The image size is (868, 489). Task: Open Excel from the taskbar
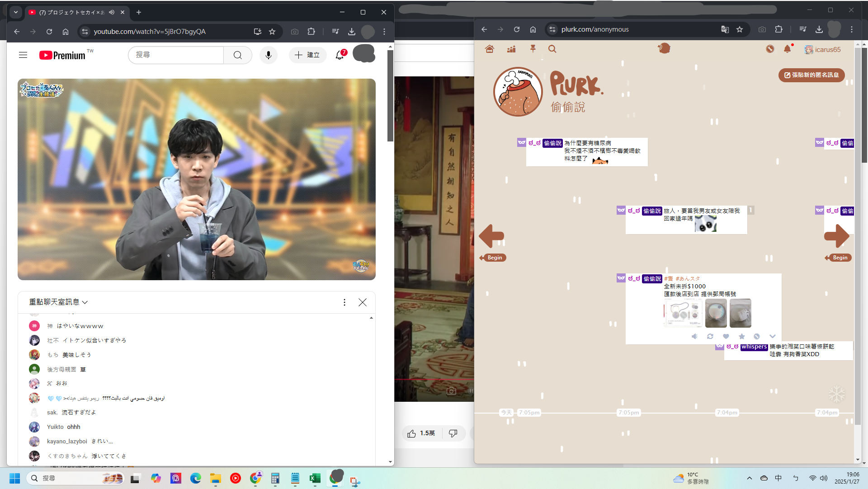[x=315, y=478]
